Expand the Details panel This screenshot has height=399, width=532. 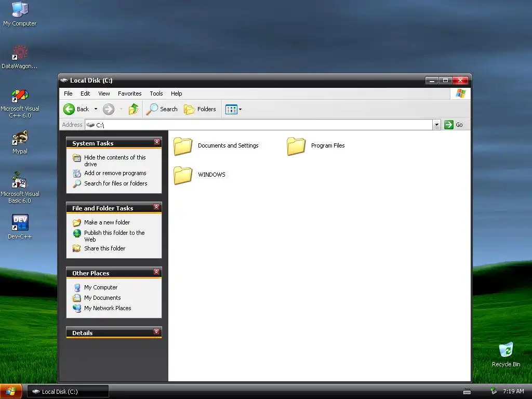156,331
